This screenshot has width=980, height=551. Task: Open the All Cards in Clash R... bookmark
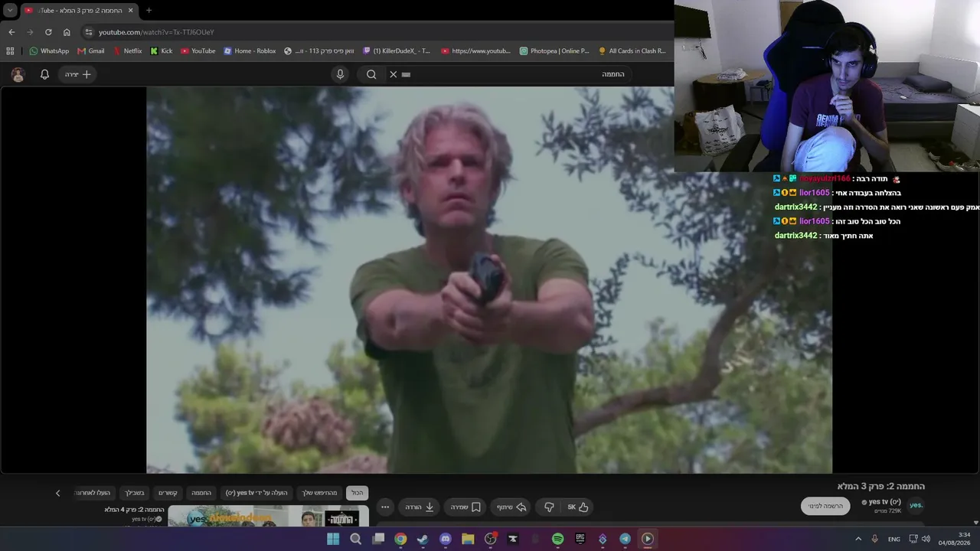(632, 51)
